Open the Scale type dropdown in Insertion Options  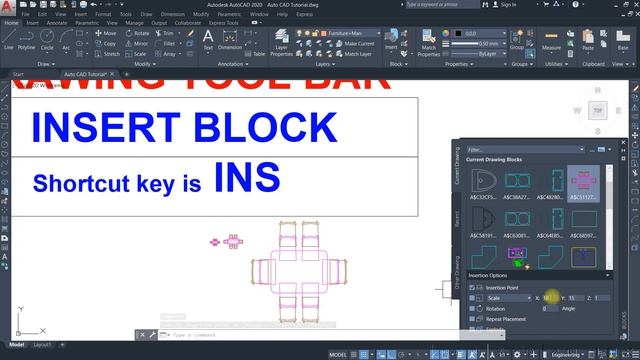pos(509,298)
